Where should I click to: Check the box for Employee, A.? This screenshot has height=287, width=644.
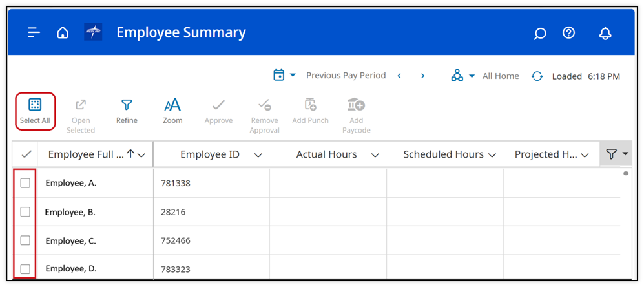[25, 183]
